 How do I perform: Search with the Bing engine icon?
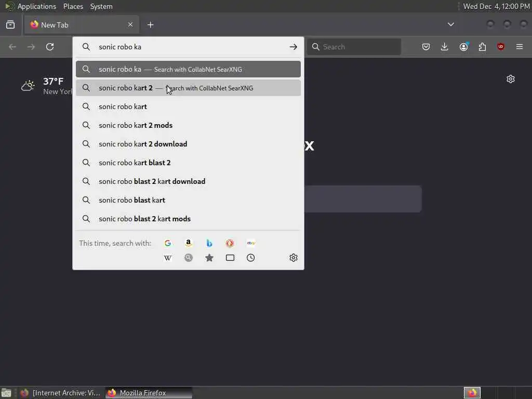(x=209, y=243)
